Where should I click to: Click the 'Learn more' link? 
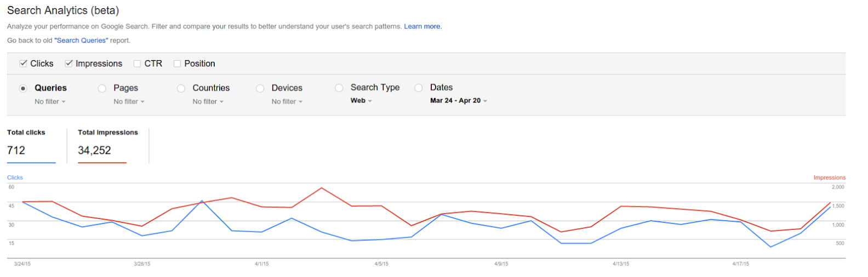(x=422, y=26)
